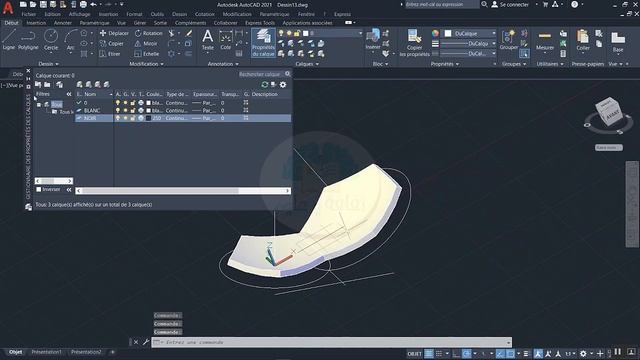Viewport: 640px width, 360px height.
Task: Toggle lock icon for layer 0
Action: click(133, 103)
